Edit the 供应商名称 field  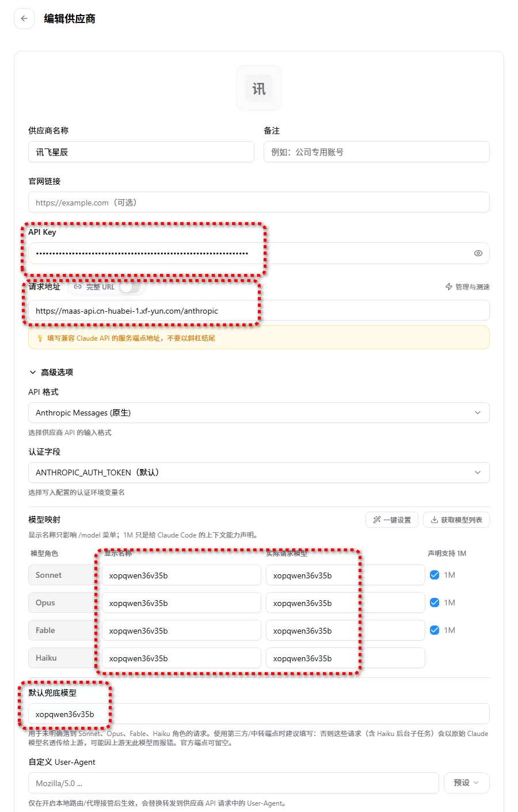141,152
